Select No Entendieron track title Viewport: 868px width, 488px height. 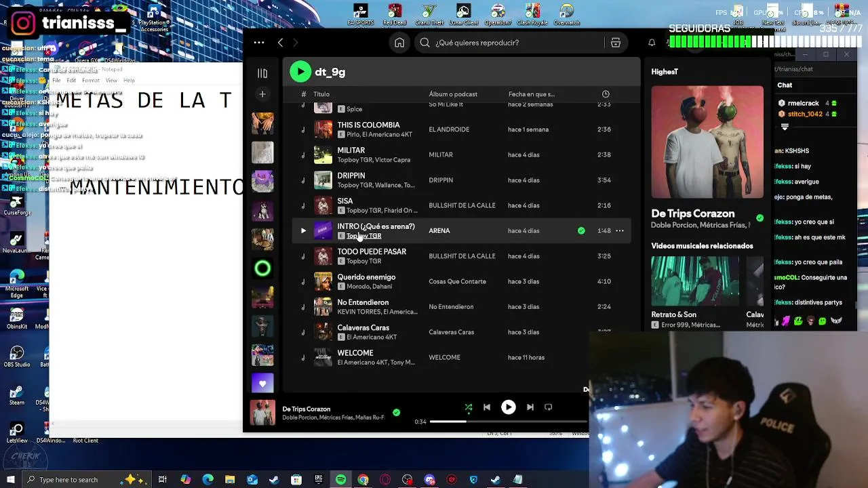(x=363, y=302)
